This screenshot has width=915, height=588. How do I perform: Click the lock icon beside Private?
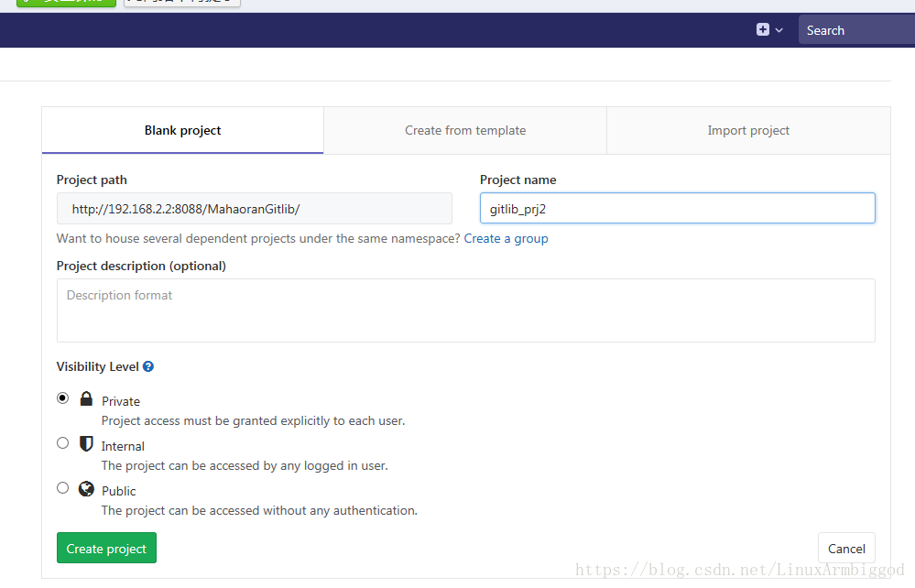86,398
